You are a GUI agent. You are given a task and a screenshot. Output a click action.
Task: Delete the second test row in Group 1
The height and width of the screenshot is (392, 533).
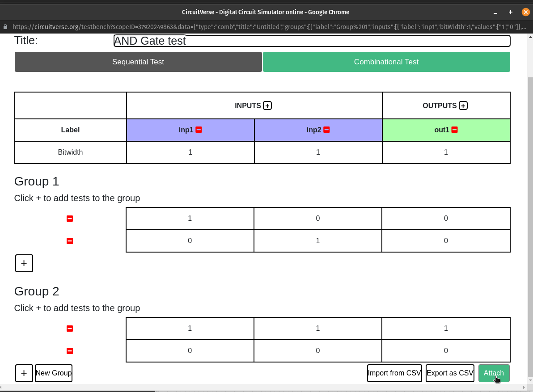tap(70, 241)
